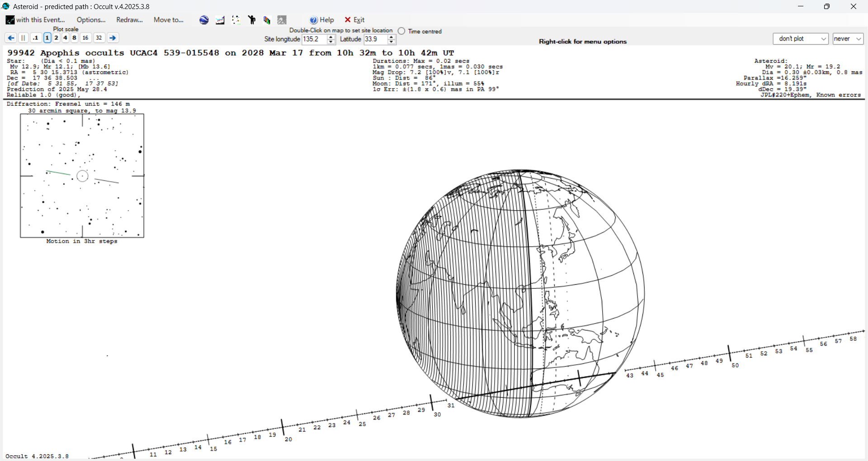
Task: Click the black observer figure icon
Action: [252, 20]
